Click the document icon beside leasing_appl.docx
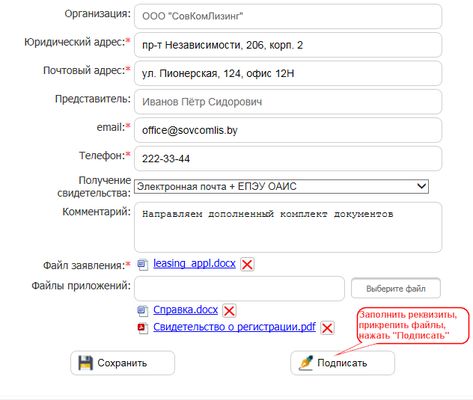Viewport: 473px width, 400px height. pos(143,265)
